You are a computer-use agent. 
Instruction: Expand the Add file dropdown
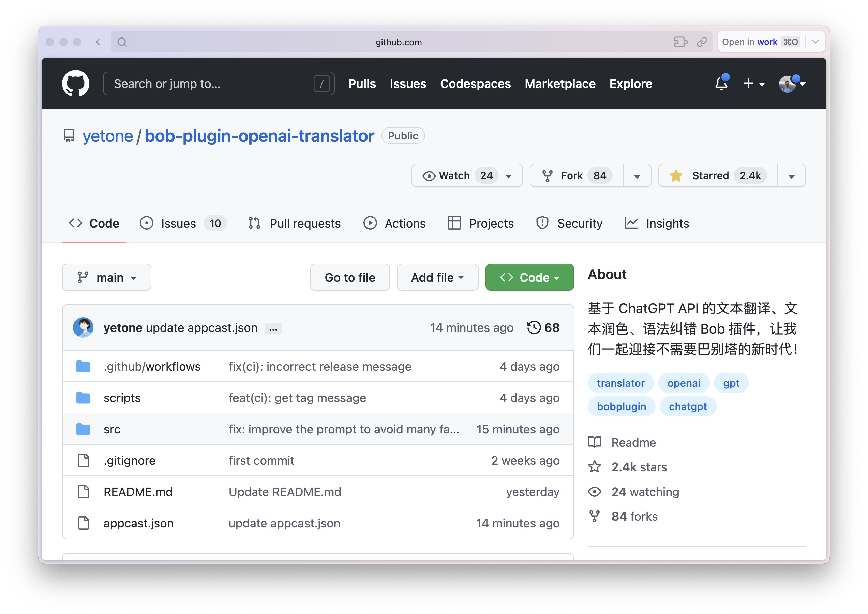(x=437, y=277)
